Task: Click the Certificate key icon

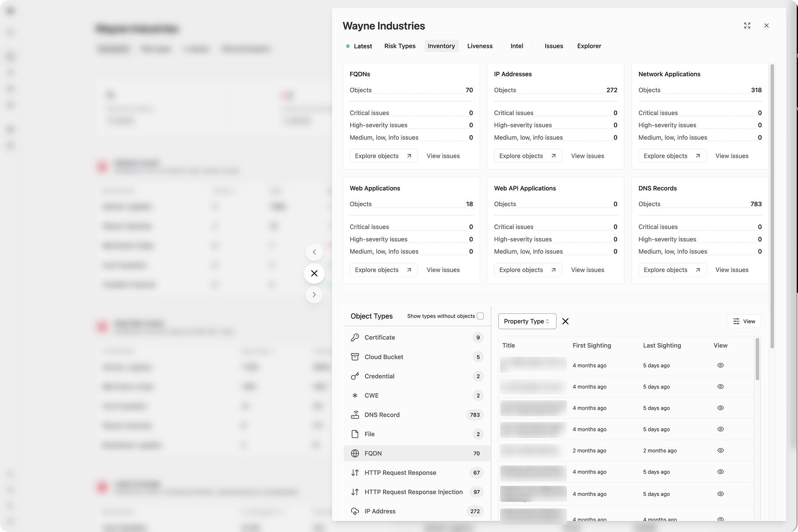Action: click(355, 337)
